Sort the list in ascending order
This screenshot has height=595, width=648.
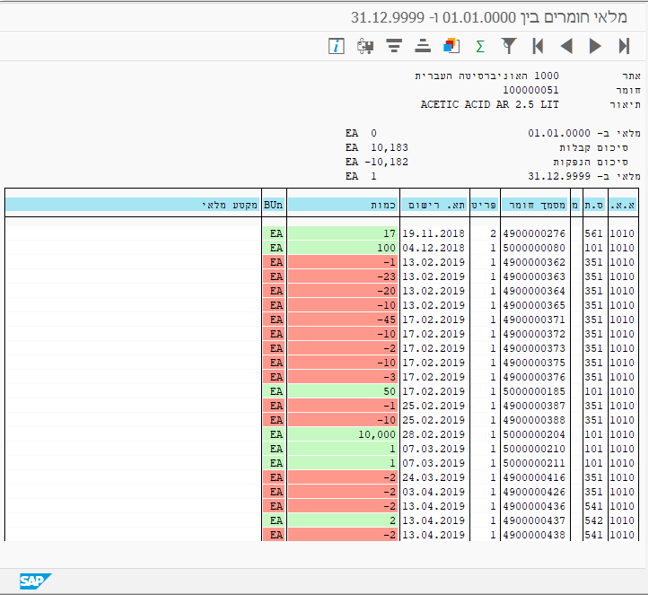click(x=422, y=46)
